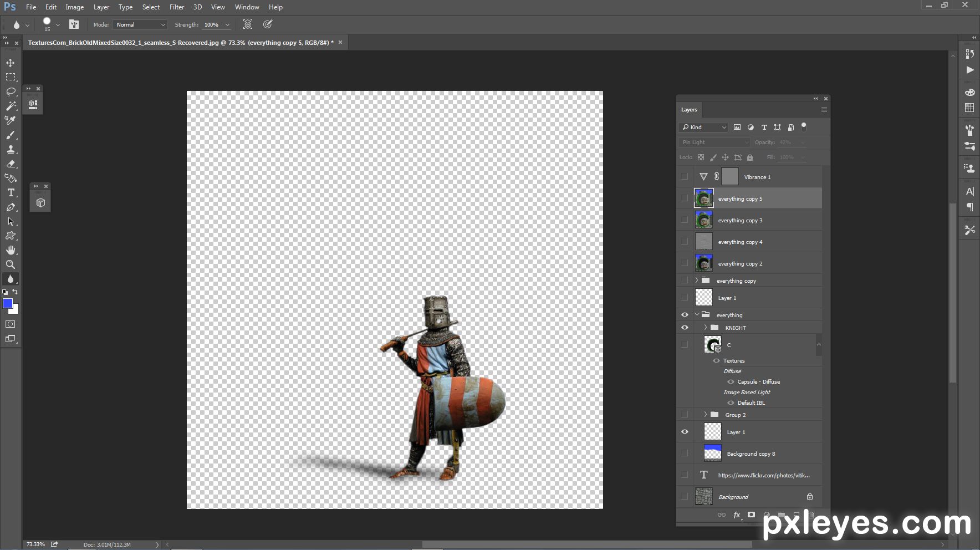Open the 3D menu
The width and height of the screenshot is (980, 550).
(197, 7)
